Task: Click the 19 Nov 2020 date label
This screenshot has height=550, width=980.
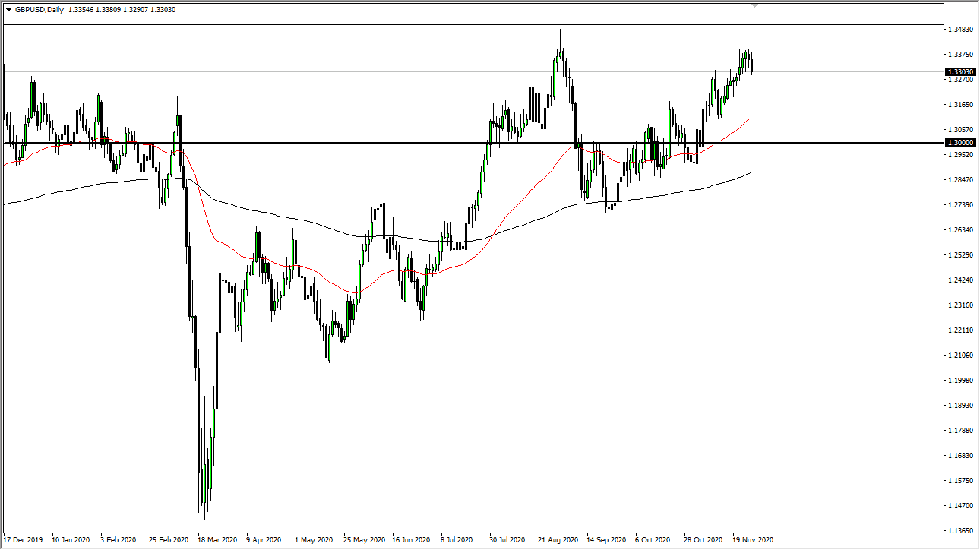Action: click(x=754, y=541)
